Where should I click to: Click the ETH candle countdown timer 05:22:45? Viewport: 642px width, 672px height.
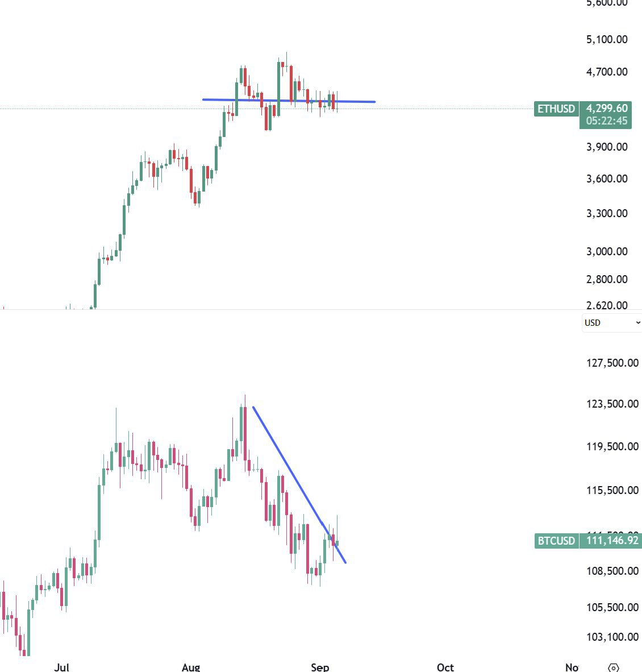point(607,121)
